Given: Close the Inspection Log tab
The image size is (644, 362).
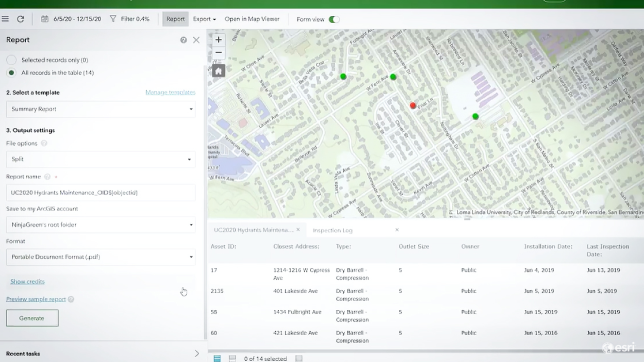Looking at the screenshot, I should tap(397, 230).
